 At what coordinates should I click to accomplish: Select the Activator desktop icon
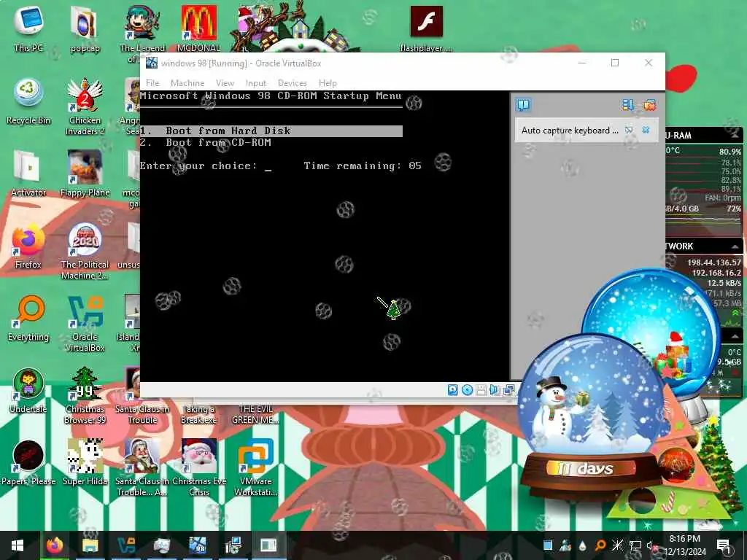28,174
